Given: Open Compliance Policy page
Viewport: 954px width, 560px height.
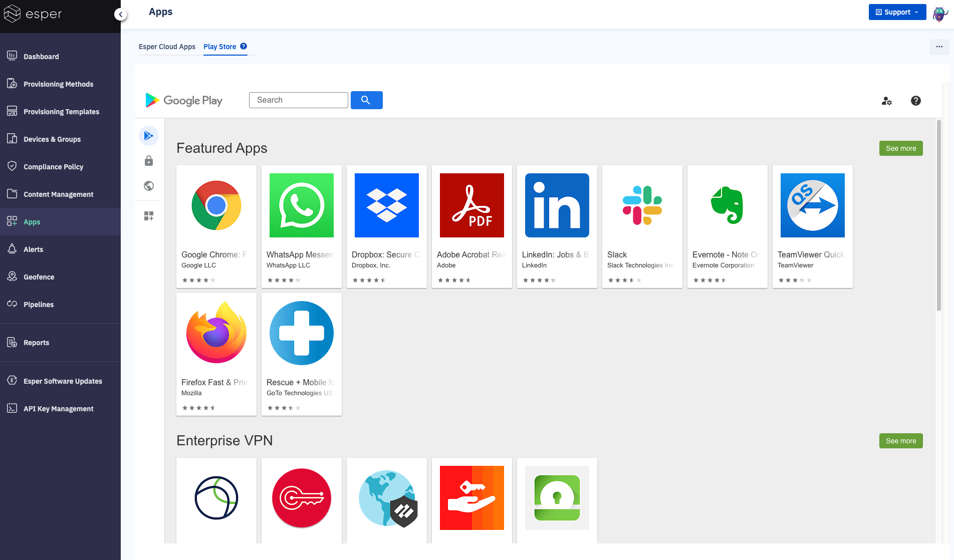Looking at the screenshot, I should pyautogui.click(x=60, y=167).
